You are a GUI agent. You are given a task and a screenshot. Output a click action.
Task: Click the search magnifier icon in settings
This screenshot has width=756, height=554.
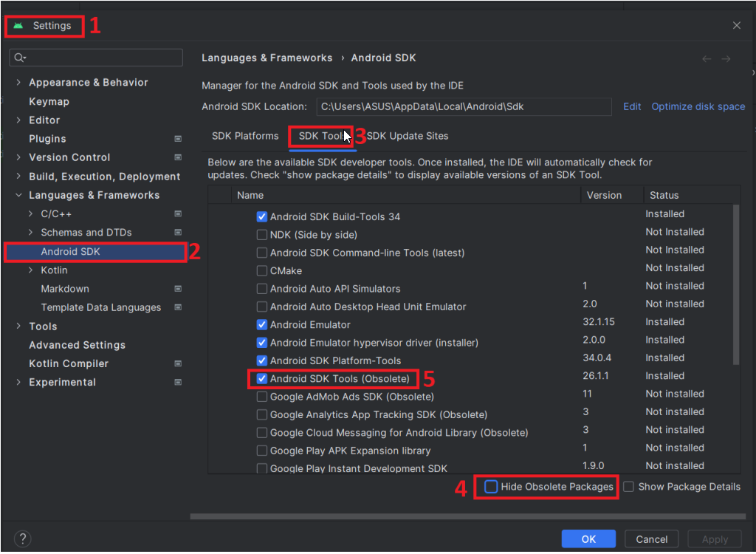pyautogui.click(x=19, y=58)
